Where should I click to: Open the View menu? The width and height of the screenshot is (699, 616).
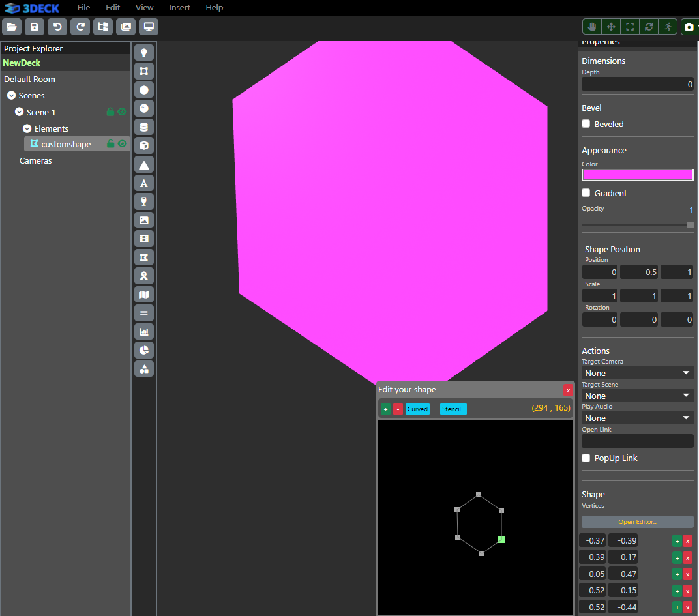pyautogui.click(x=145, y=8)
